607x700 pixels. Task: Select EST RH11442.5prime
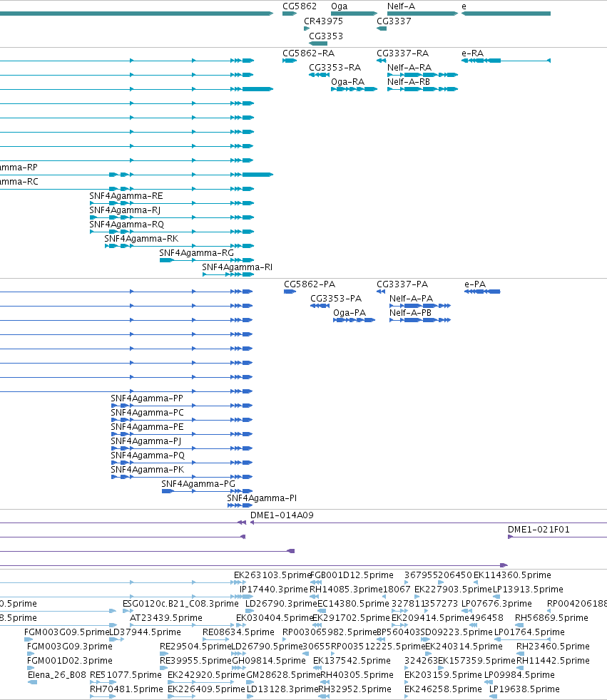(553, 661)
